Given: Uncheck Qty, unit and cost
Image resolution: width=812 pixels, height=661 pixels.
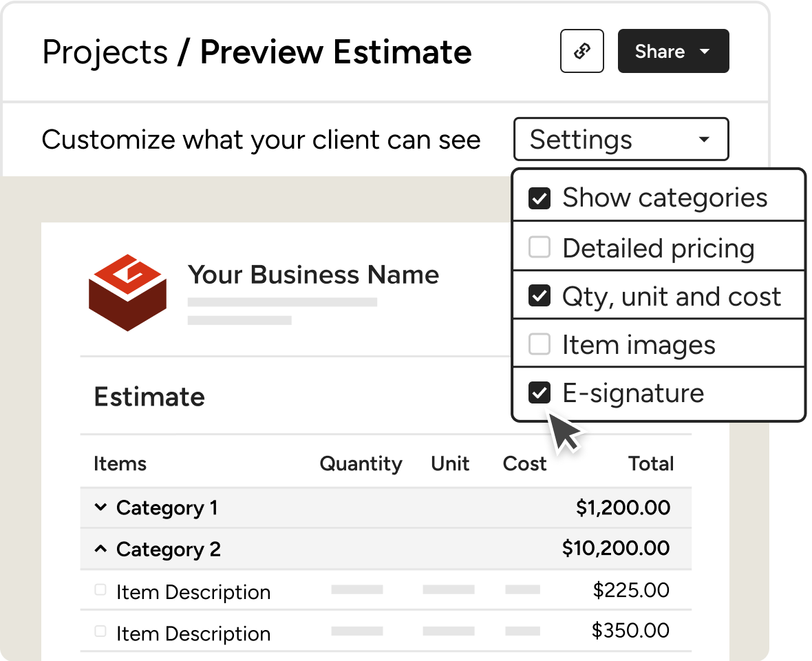Looking at the screenshot, I should (x=539, y=295).
